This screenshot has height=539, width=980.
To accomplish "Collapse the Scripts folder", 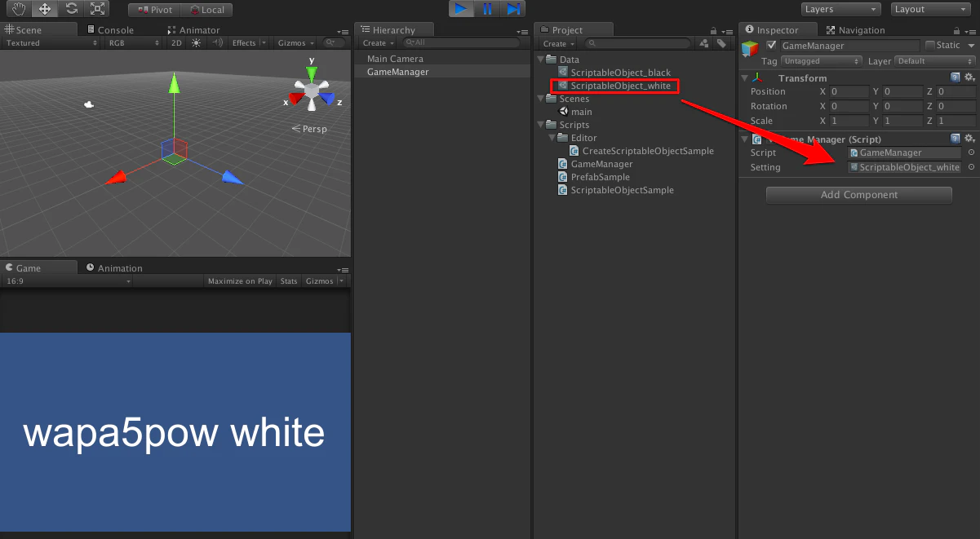I will pyautogui.click(x=541, y=125).
